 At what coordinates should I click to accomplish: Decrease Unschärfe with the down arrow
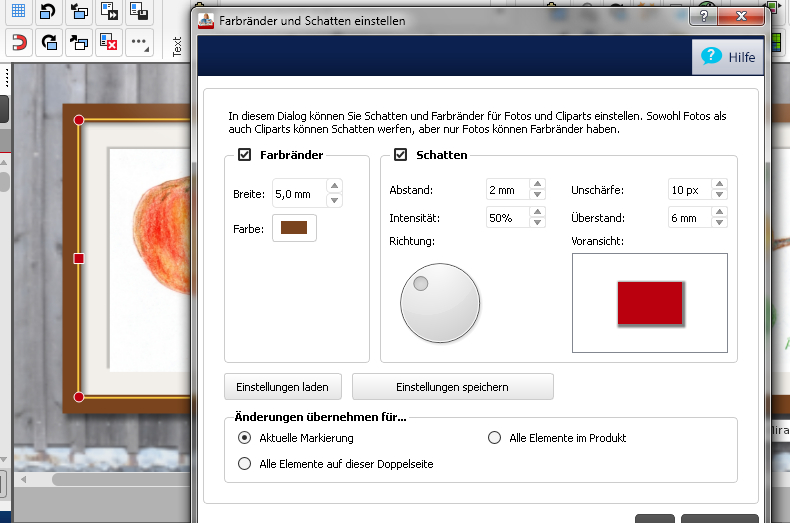click(x=719, y=194)
